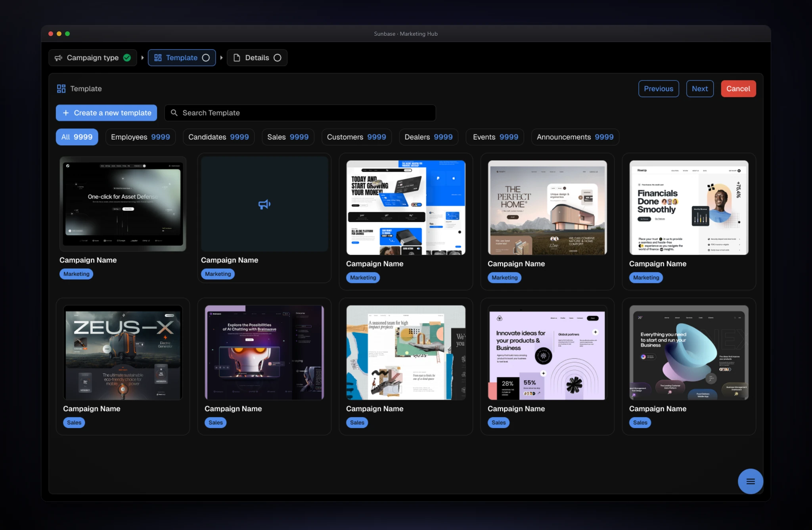This screenshot has width=812, height=530.
Task: Click Sales tag under Brainwave template
Action: (x=216, y=423)
